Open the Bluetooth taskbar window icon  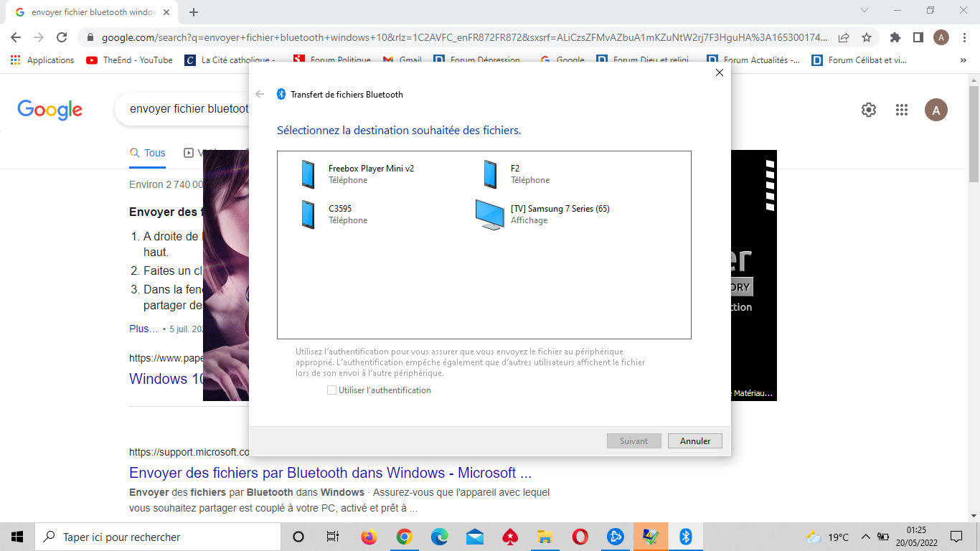685,537
